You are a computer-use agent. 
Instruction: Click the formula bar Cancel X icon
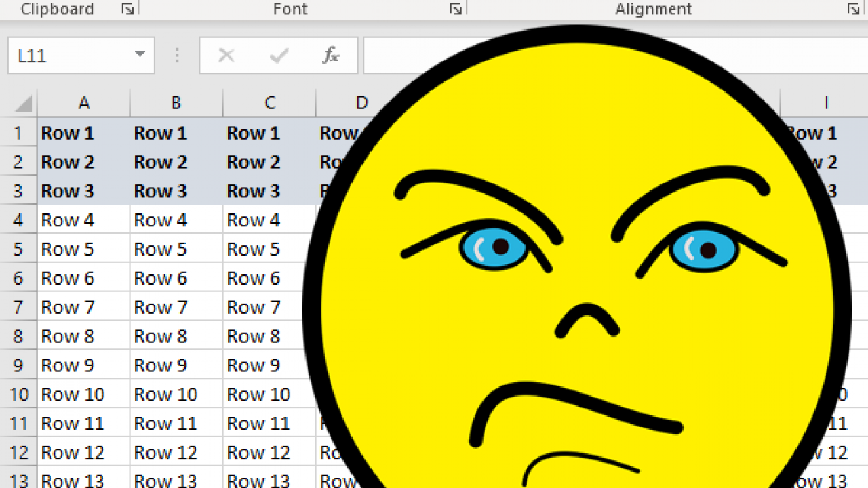point(226,56)
